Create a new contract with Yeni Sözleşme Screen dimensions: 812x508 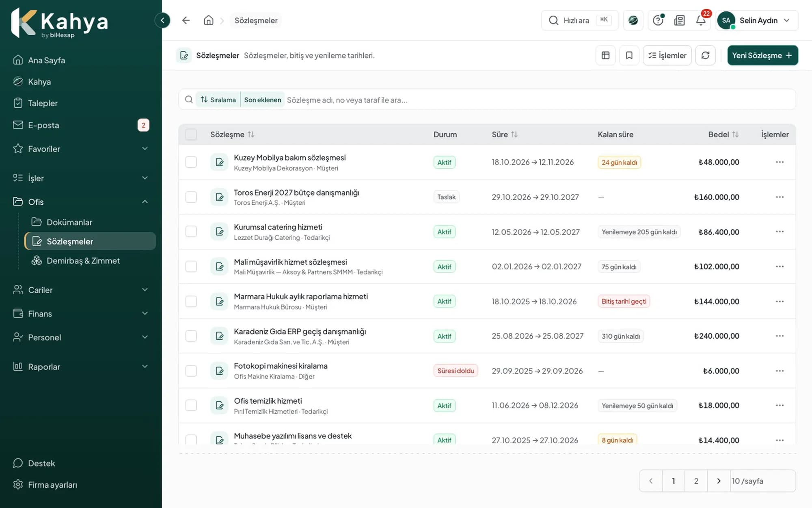pyautogui.click(x=762, y=55)
